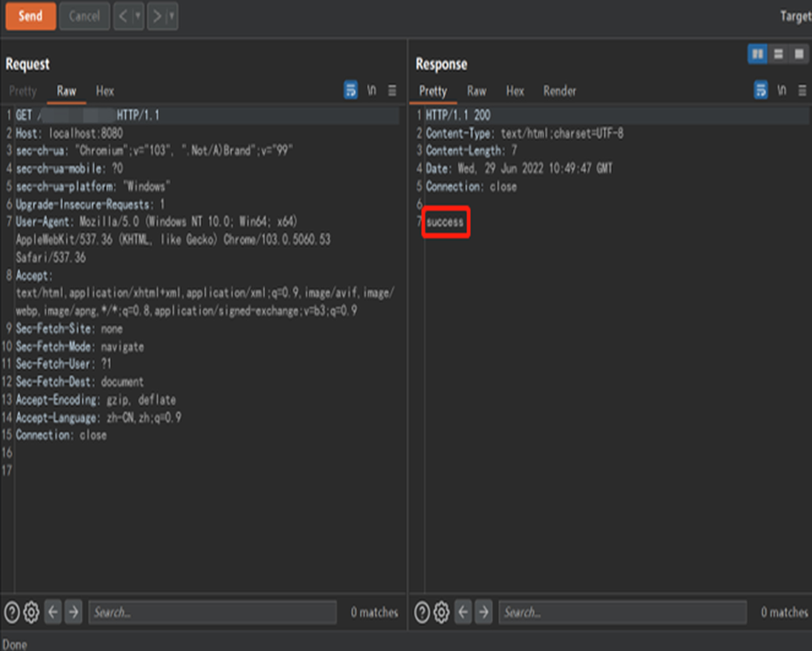The height and width of the screenshot is (651, 812).
Task: Select the top-bottom layout icon
Action: tap(778, 54)
